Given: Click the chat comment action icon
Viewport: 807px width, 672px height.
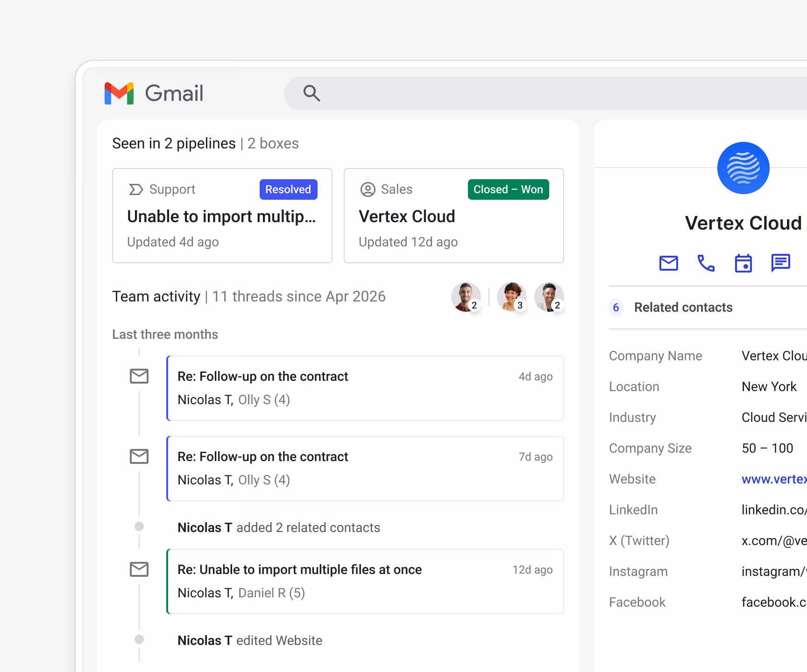Looking at the screenshot, I should coord(781,263).
